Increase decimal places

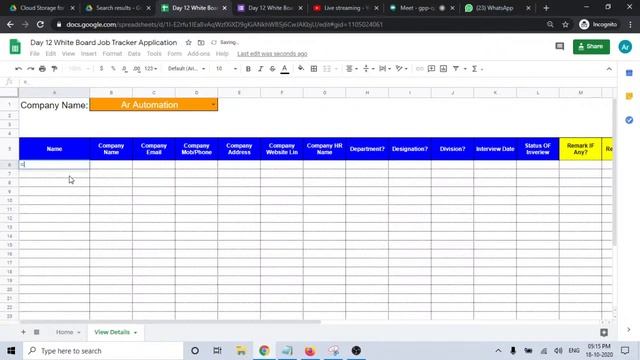coord(137,69)
